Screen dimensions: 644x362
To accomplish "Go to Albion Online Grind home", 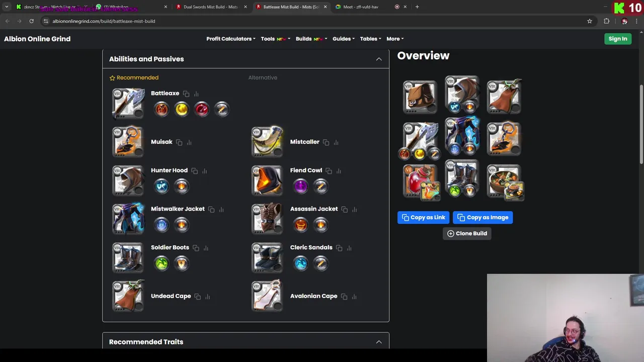I will [37, 39].
